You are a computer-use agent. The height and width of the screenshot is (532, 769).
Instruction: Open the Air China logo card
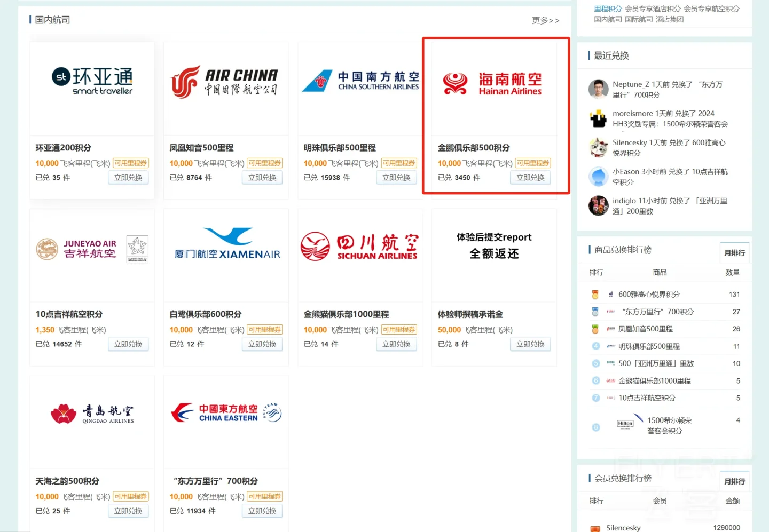point(225,82)
